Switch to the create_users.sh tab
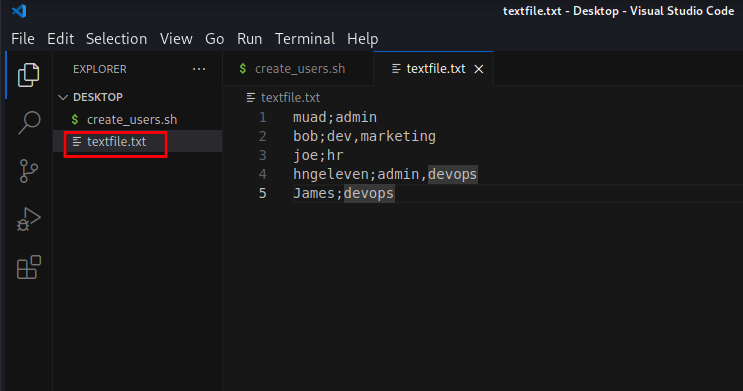 click(298, 69)
